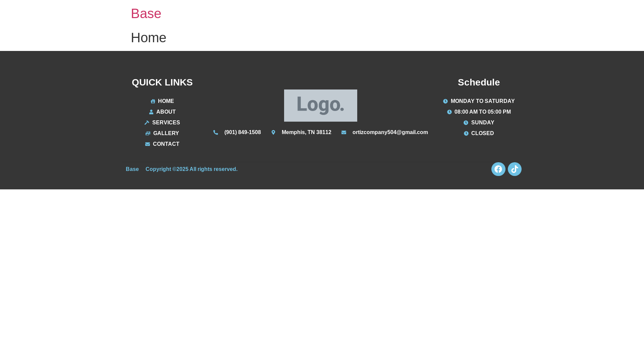Open the ABOUT quick link
The image size is (644, 362).
pyautogui.click(x=166, y=112)
